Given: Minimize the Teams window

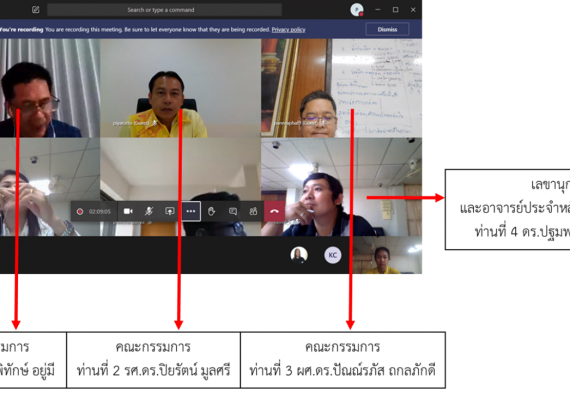Looking at the screenshot, I should (x=378, y=10).
